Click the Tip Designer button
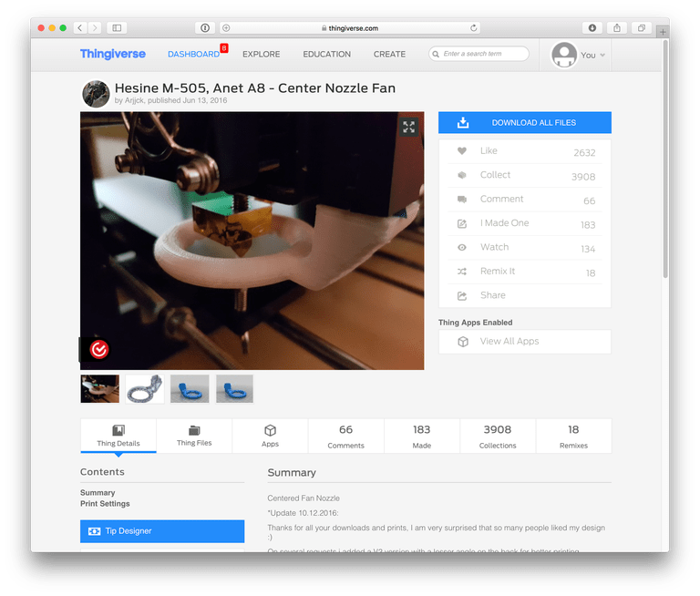700x596 pixels. tap(162, 530)
